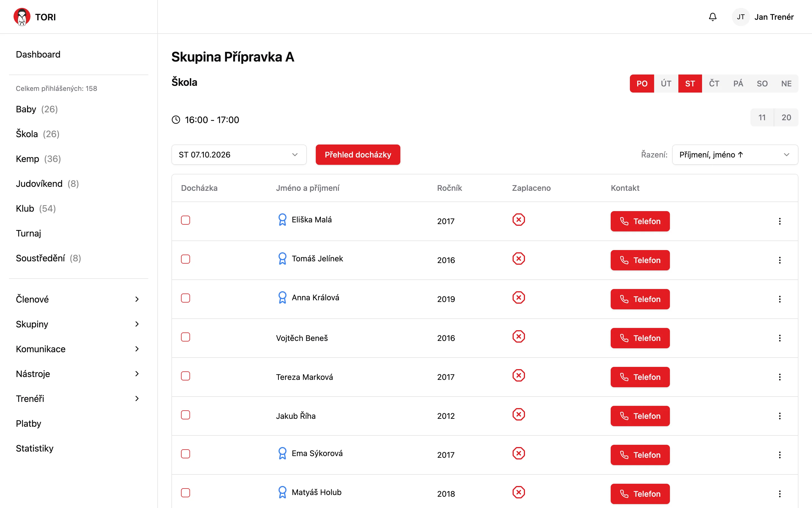The image size is (812, 508).
Task: Open Platby in sidebar
Action: (x=28, y=423)
